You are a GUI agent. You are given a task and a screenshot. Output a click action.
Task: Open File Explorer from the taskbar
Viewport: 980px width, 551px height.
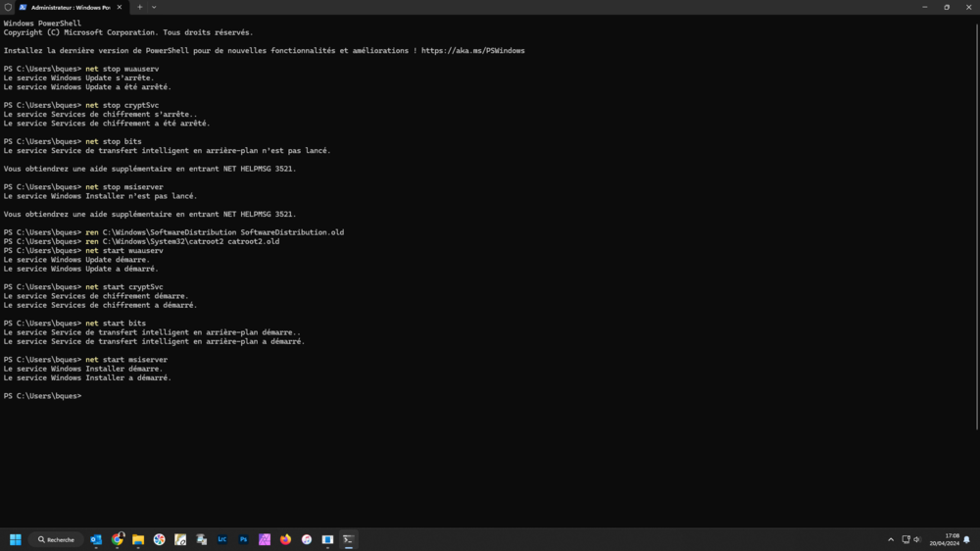(138, 539)
